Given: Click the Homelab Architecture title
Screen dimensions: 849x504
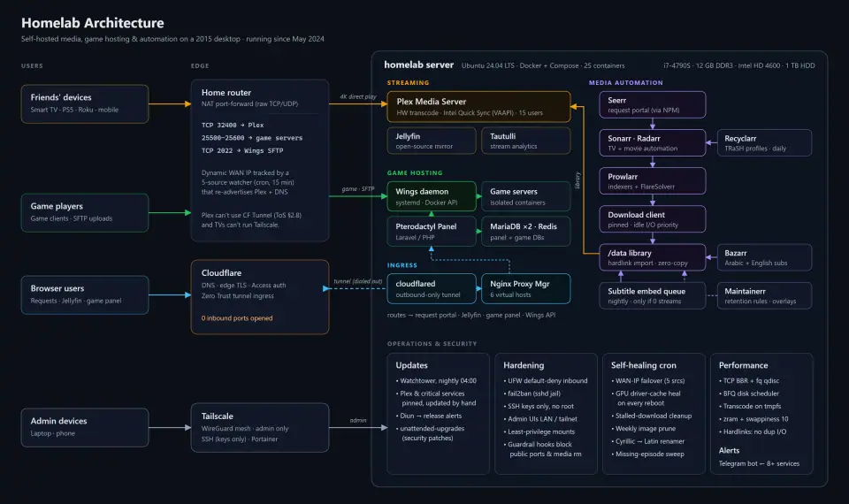Looking at the screenshot, I should 93,23.
